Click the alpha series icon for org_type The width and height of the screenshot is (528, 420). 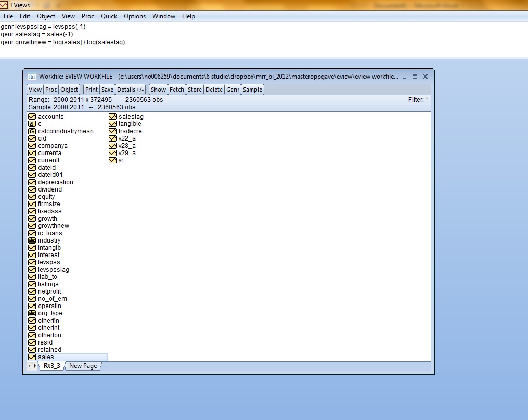(x=32, y=313)
